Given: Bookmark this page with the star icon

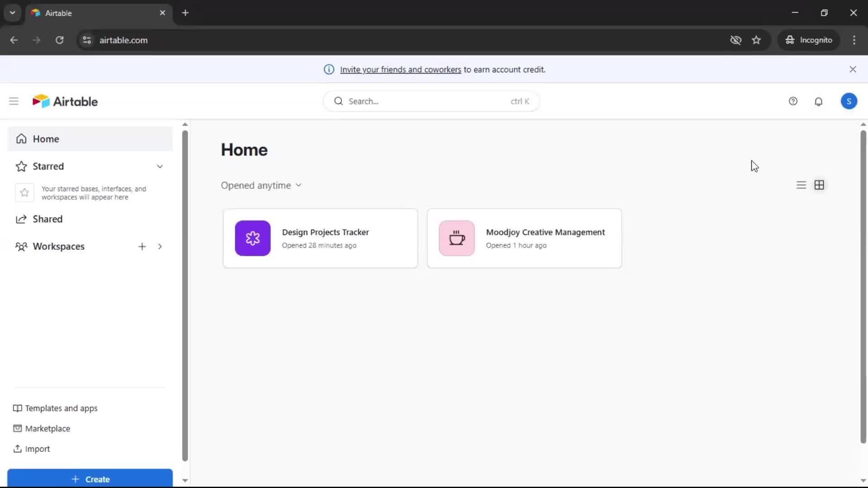Looking at the screenshot, I should [x=756, y=40].
